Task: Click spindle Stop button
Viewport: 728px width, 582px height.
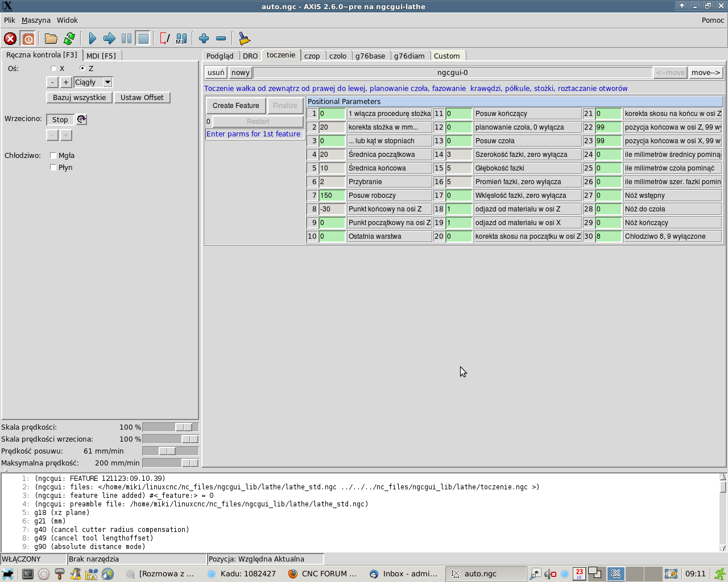Action: coord(60,119)
